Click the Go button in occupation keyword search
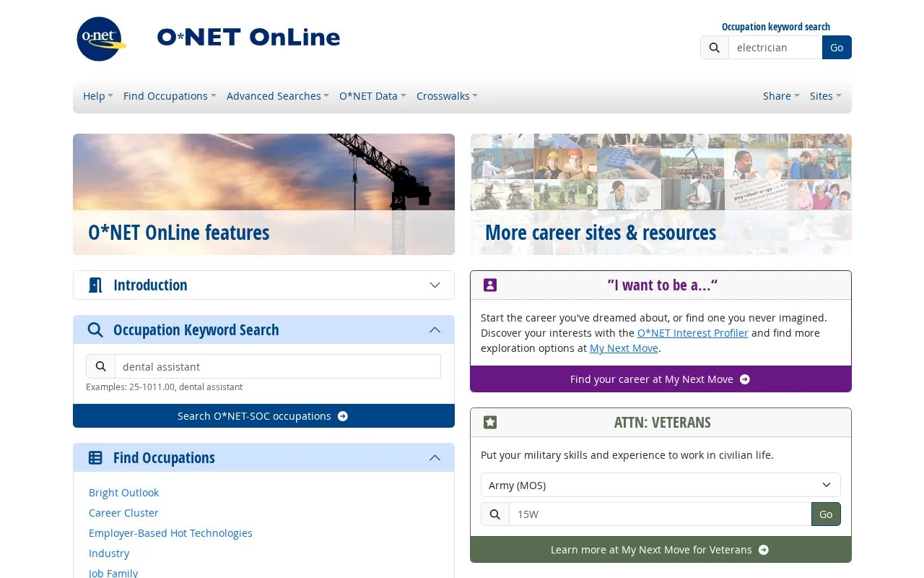This screenshot has height=578, width=924. [x=837, y=48]
